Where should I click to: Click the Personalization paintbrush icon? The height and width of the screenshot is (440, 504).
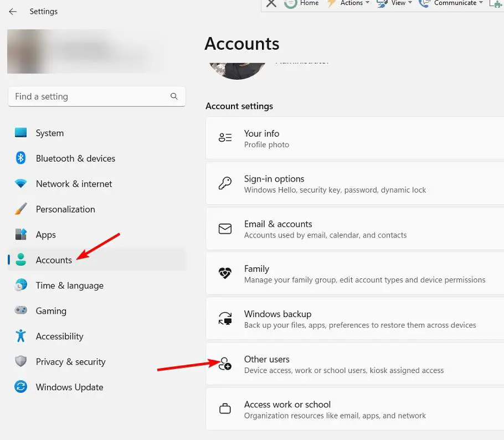pos(21,209)
